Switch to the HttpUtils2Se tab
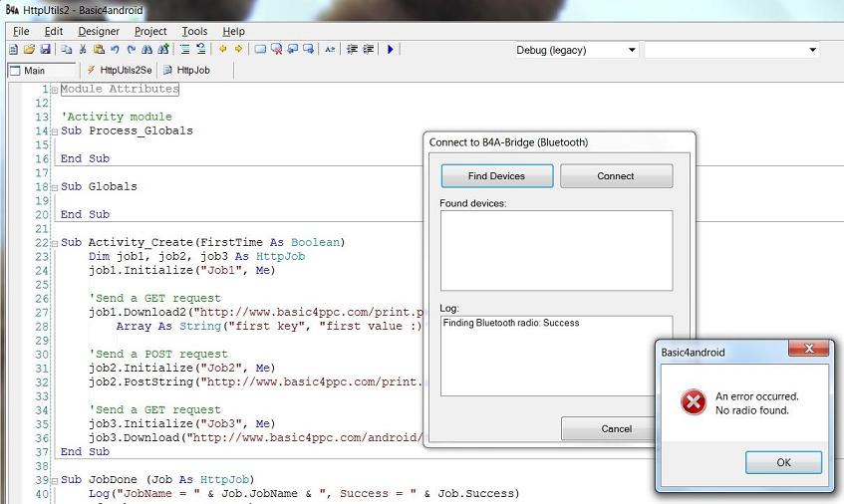This screenshot has height=504, width=844. click(120, 70)
